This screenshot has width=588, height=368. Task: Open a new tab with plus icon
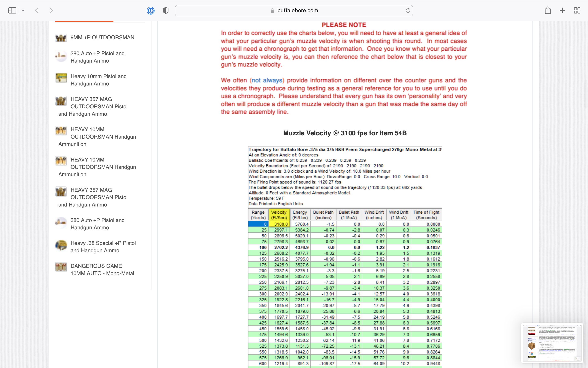coord(562,10)
